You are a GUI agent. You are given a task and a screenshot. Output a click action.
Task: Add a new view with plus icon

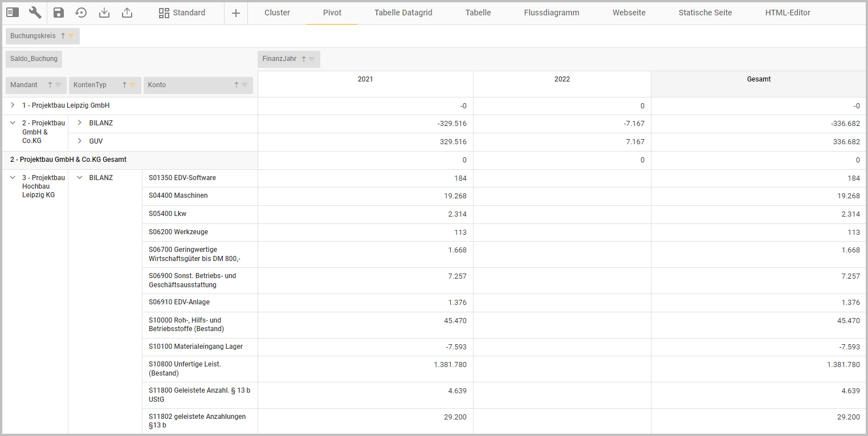click(236, 13)
